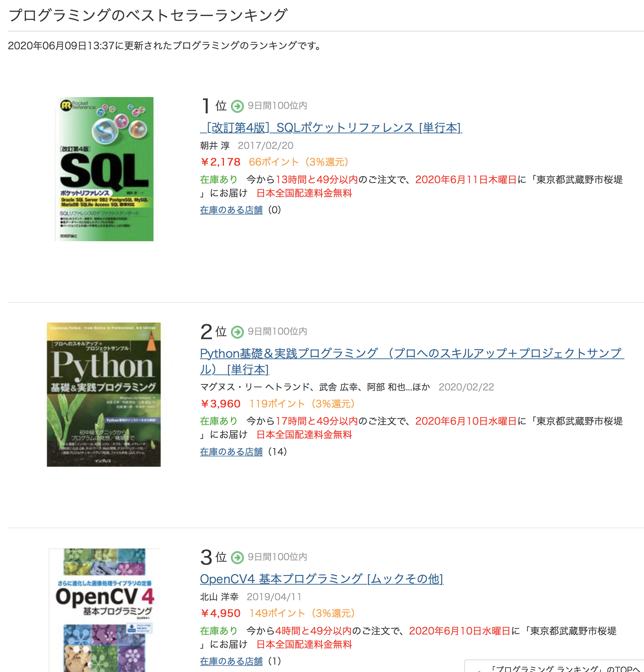Screen dimensions: 644x672
Task: Click the green SQL book cover thumbnail
Action: [104, 169]
